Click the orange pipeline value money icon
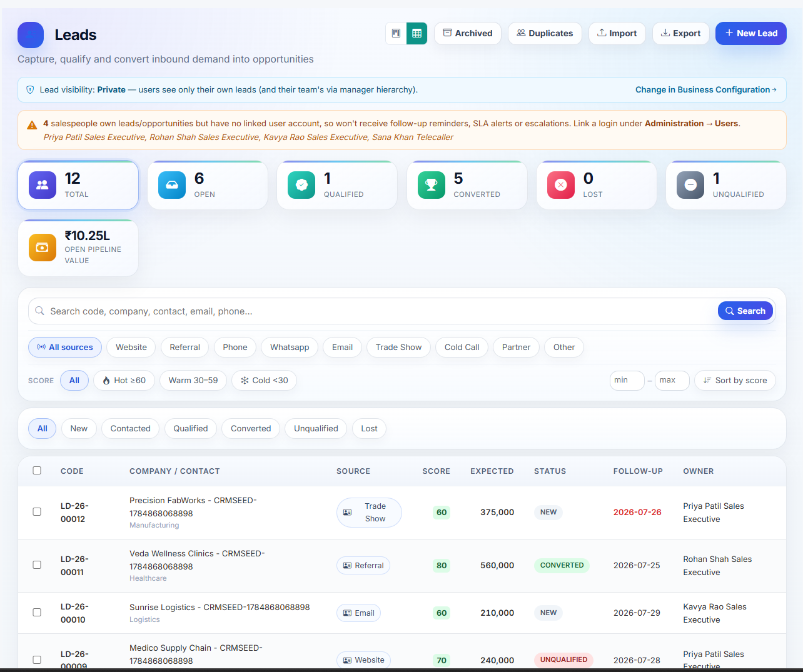Screen dimensions: 803x672 [43, 248]
